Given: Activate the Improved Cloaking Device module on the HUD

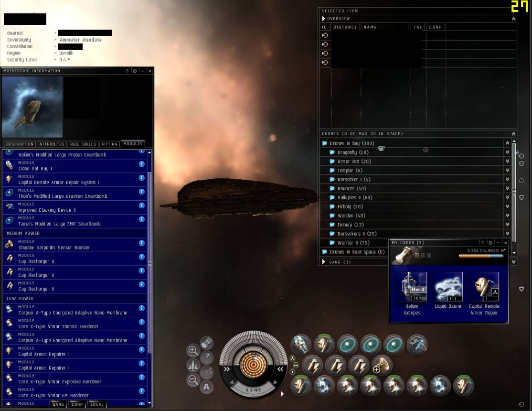Looking at the screenshot, I should 417,345.
